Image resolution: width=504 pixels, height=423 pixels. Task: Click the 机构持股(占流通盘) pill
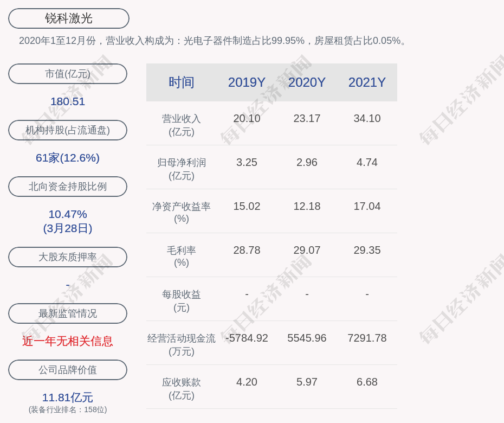68,130
